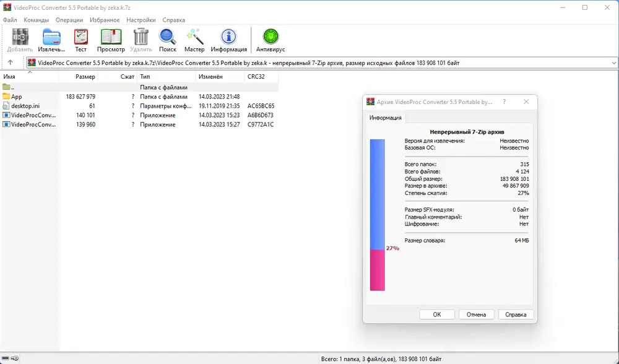The width and height of the screenshot is (619, 364).
Task: Click the 'Непрерывный 7-Zip архив' heading
Action: coord(467,132)
